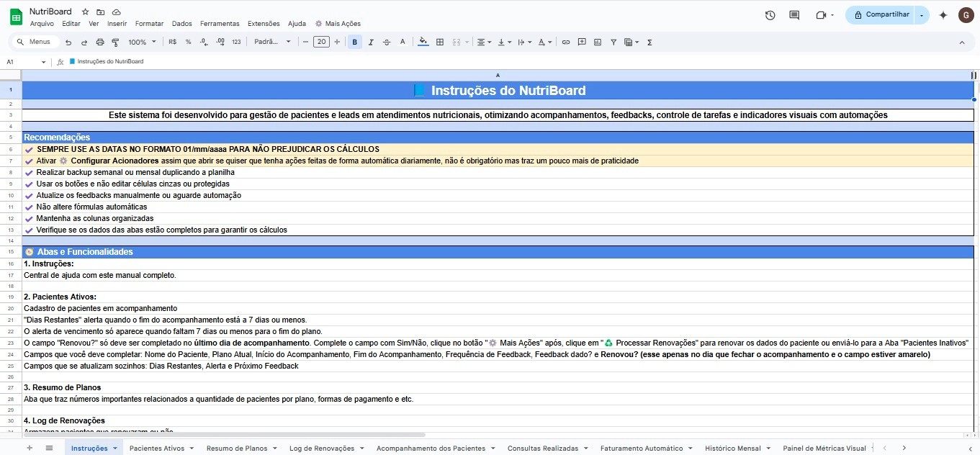Select row 5 header Recomendações

coord(11,138)
